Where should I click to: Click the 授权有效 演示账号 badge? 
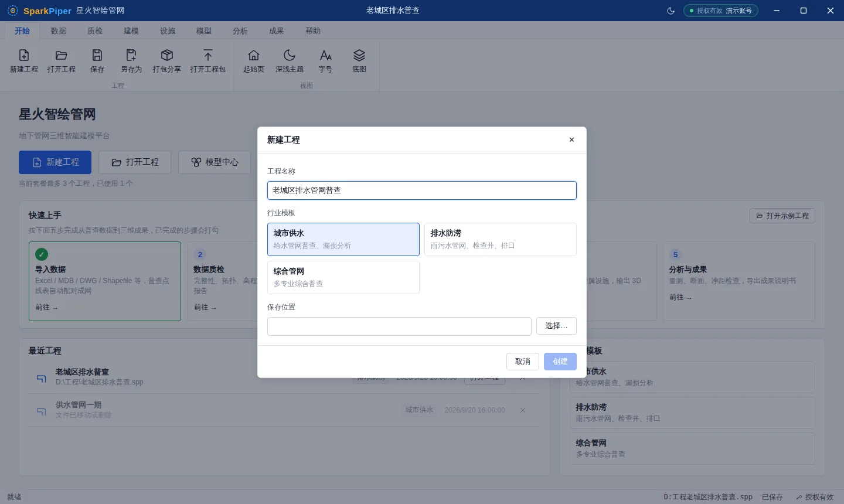click(x=721, y=11)
